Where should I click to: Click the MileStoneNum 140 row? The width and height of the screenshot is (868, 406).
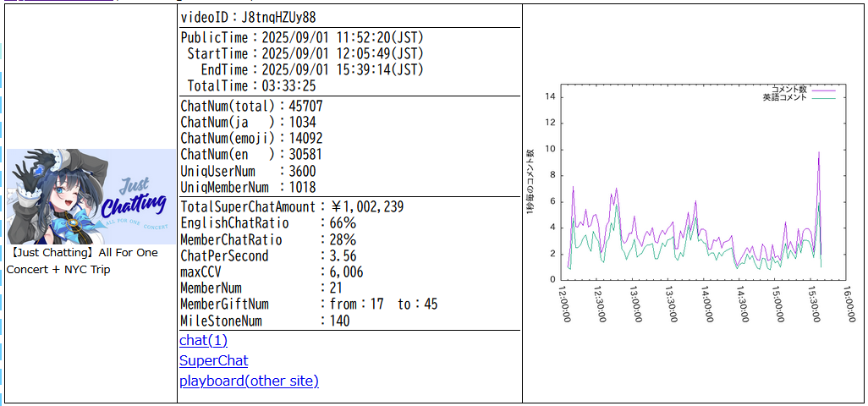(265, 321)
